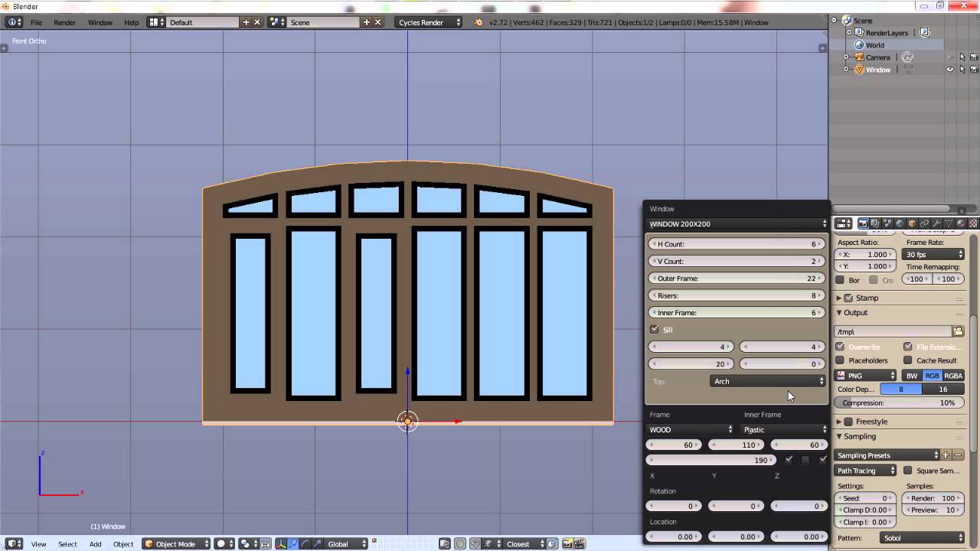The image size is (980, 551).
Task: Click the output folder browse icon
Action: click(958, 331)
